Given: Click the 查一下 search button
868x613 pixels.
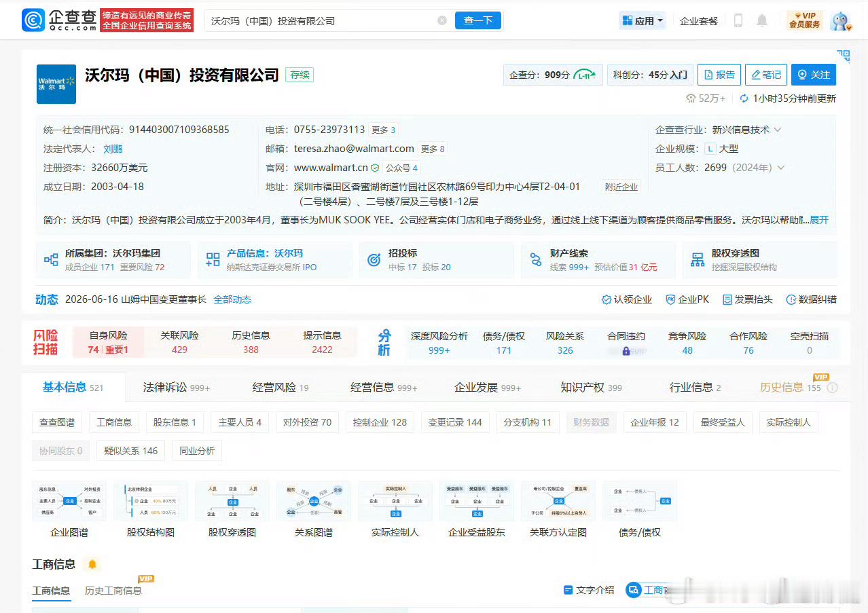Looking at the screenshot, I should point(478,20).
